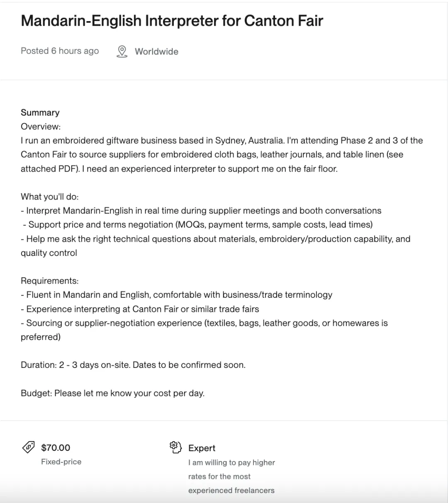Viewport: 448px width, 503px height.
Task: Click the "What you'll do:" heading
Action: tap(49, 197)
